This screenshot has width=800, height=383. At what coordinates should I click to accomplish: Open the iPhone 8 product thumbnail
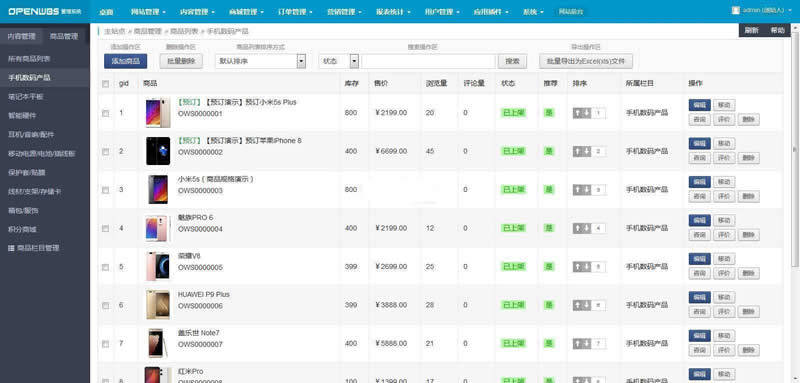(x=158, y=151)
